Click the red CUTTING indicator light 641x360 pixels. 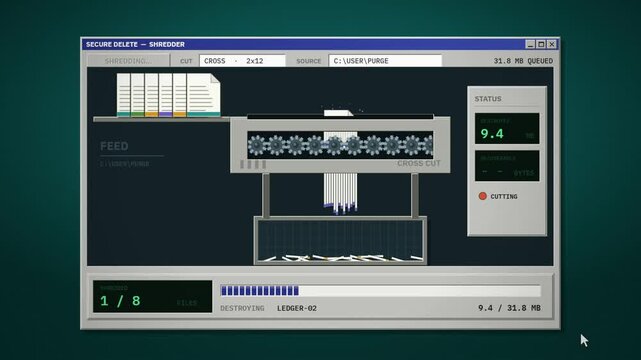tap(482, 196)
